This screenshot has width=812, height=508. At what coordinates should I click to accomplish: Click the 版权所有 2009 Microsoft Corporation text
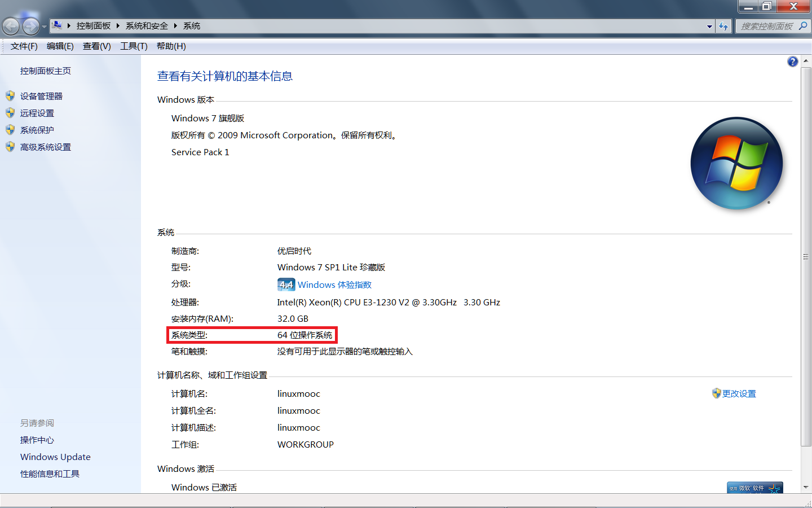pos(285,135)
